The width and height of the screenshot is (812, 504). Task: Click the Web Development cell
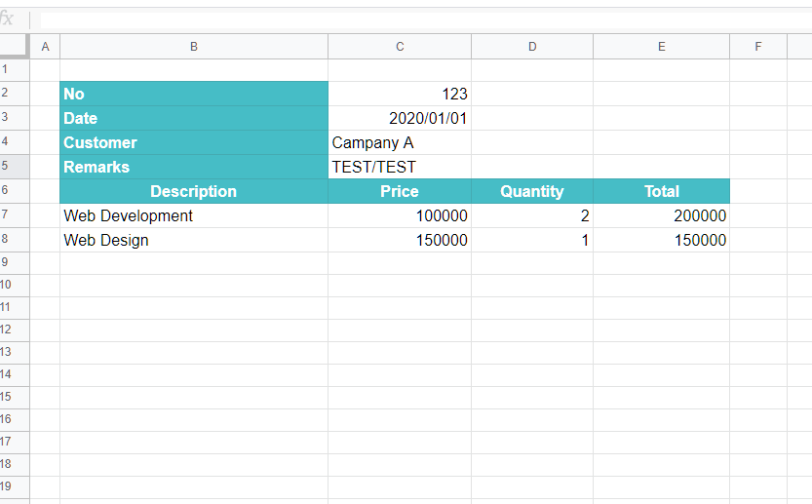(194, 215)
